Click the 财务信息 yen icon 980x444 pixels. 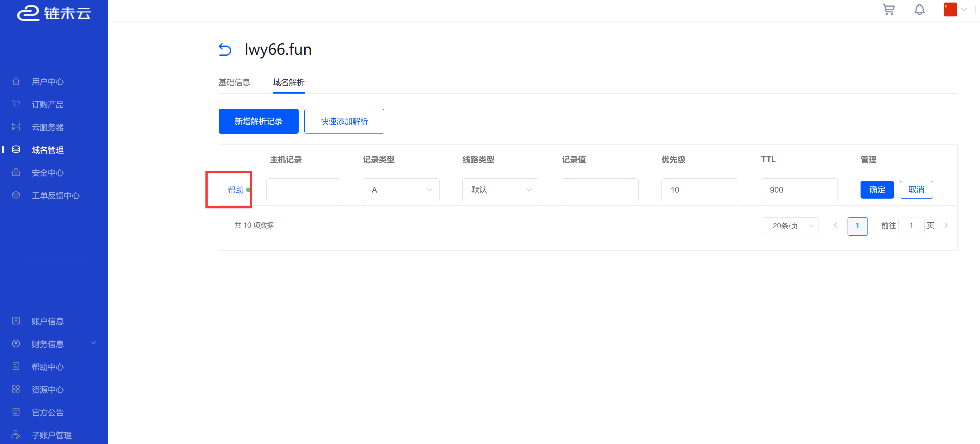[16, 344]
